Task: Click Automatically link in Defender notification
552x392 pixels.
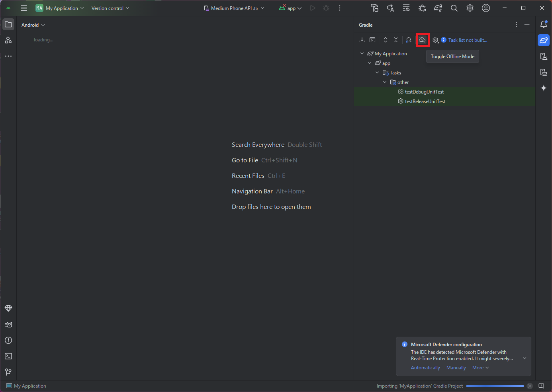Action: point(425,368)
